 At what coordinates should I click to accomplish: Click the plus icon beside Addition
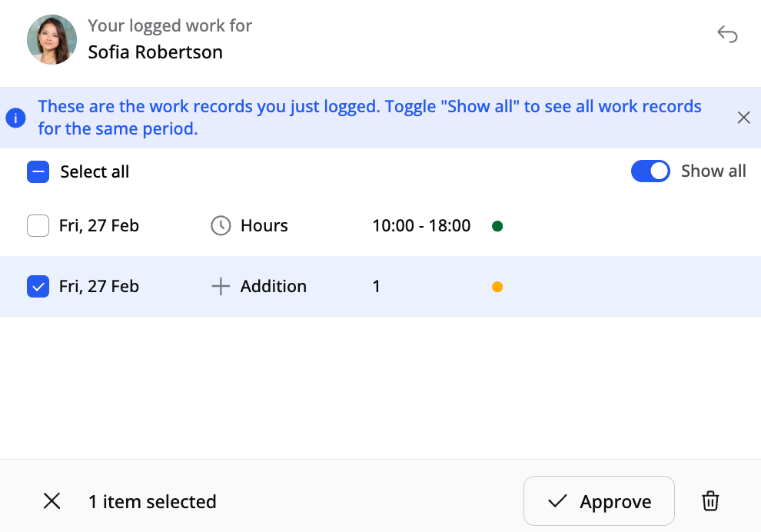tap(221, 287)
